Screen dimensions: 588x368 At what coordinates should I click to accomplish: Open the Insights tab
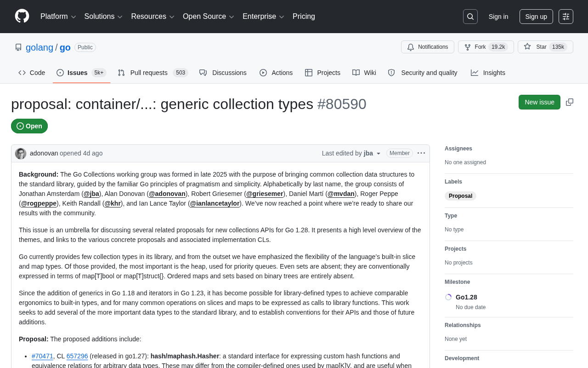[488, 73]
